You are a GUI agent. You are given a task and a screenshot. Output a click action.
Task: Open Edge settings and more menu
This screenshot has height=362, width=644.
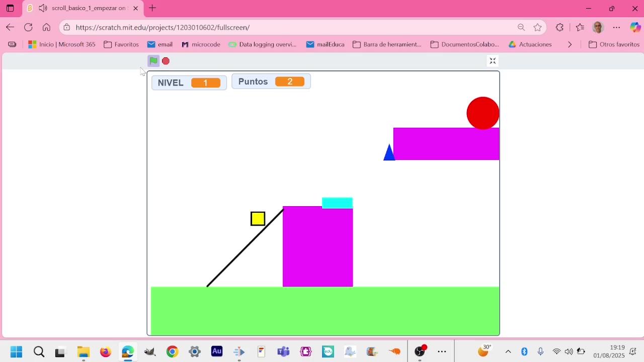pyautogui.click(x=617, y=27)
